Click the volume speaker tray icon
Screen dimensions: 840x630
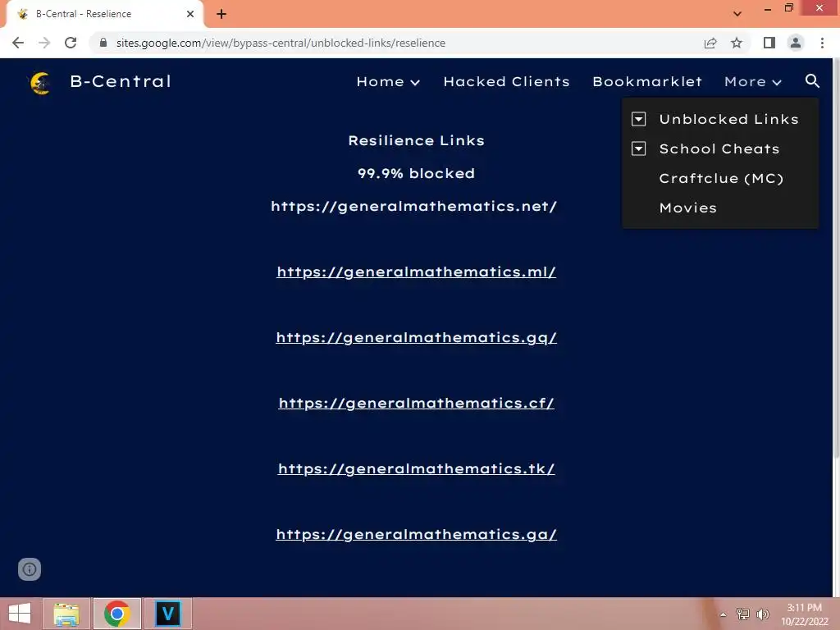762,614
